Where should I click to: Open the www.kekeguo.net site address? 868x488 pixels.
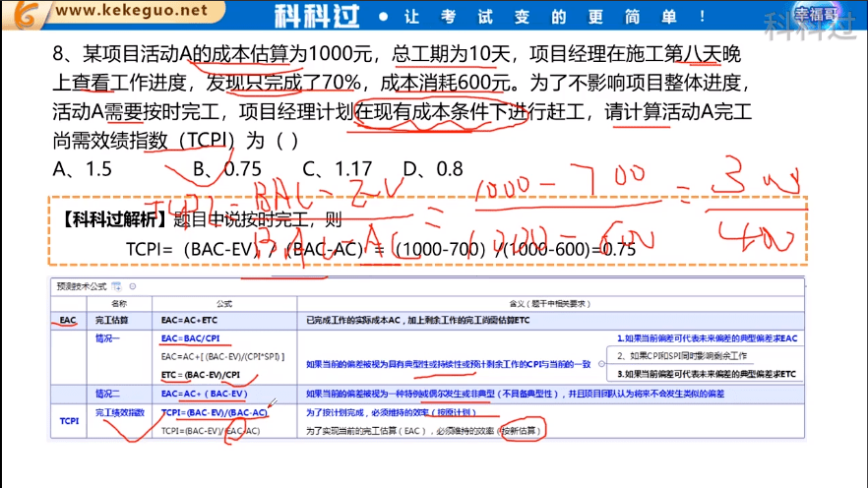click(132, 10)
